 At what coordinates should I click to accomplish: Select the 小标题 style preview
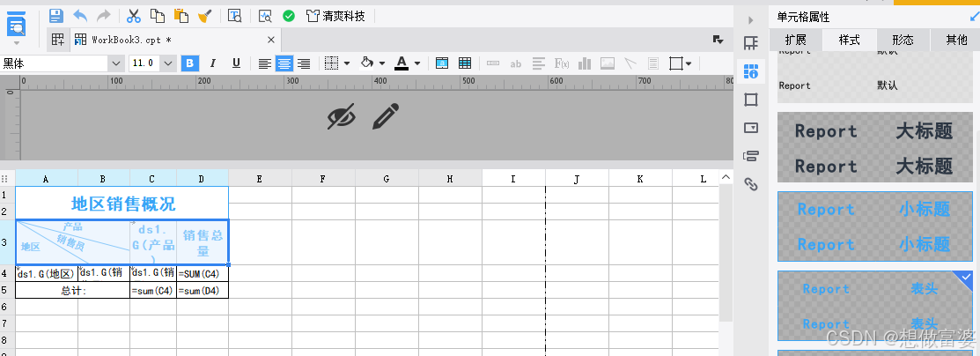point(875,226)
